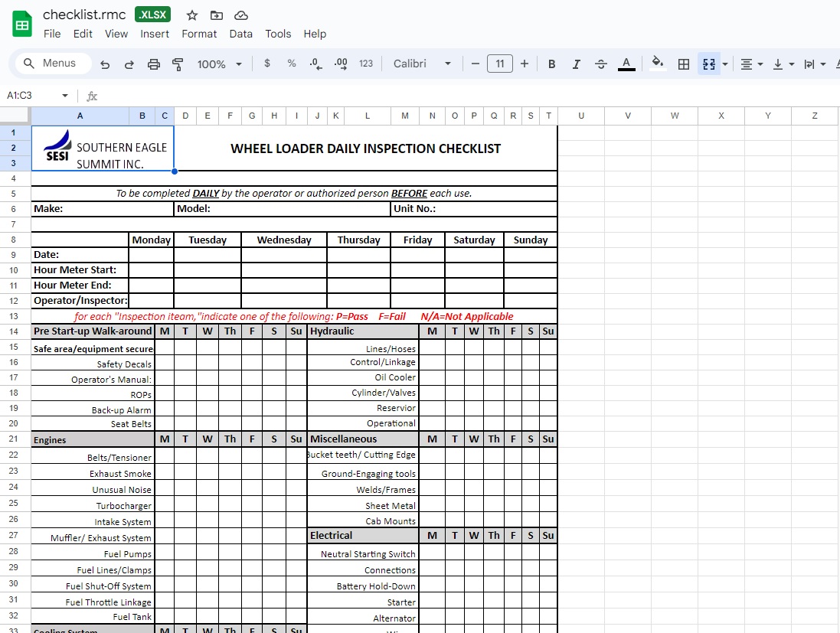Select the Hydraulic section header

tap(363, 331)
